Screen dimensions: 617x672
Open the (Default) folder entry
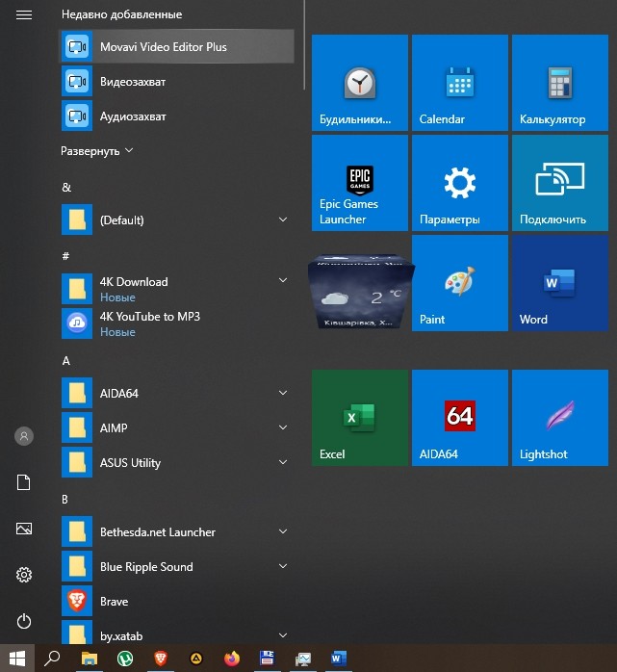coord(176,220)
